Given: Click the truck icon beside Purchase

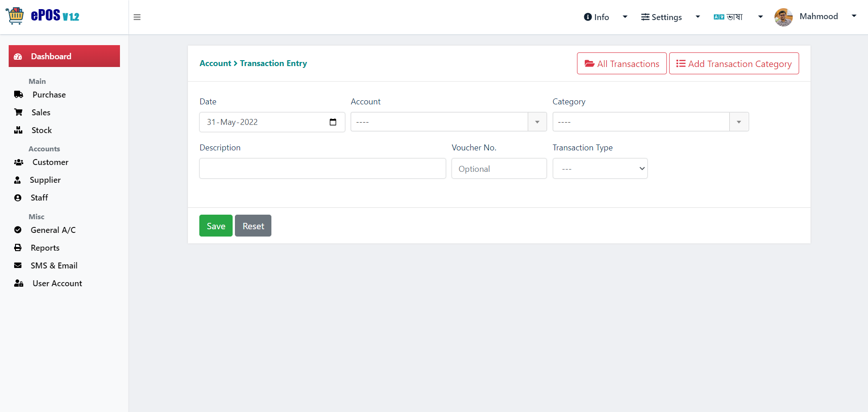Looking at the screenshot, I should click(19, 95).
